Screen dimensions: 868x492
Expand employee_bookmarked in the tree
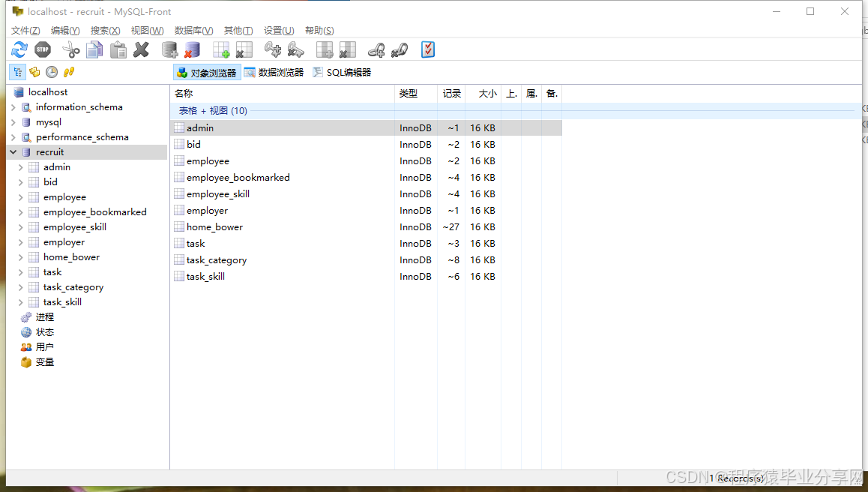20,212
